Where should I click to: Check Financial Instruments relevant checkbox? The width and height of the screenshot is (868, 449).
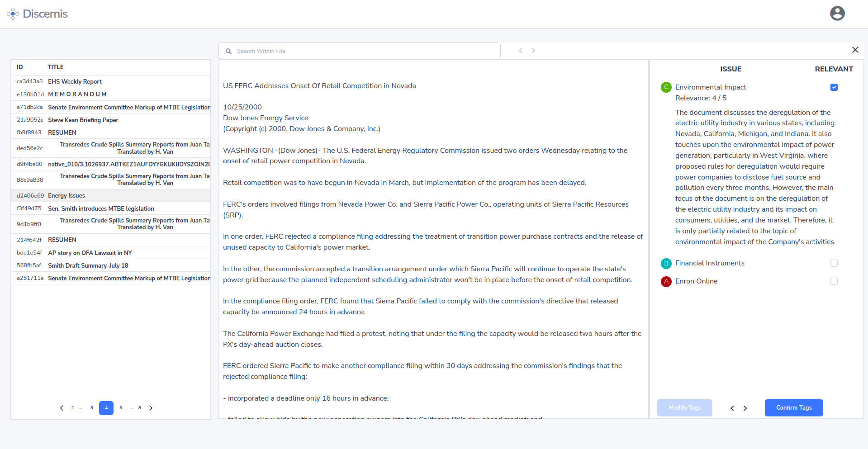[834, 263]
